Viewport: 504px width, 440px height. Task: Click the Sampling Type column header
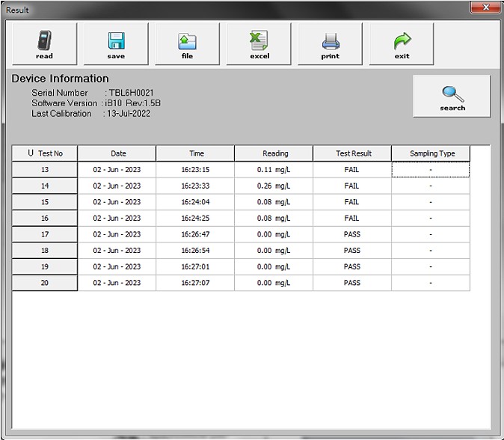[431, 153]
